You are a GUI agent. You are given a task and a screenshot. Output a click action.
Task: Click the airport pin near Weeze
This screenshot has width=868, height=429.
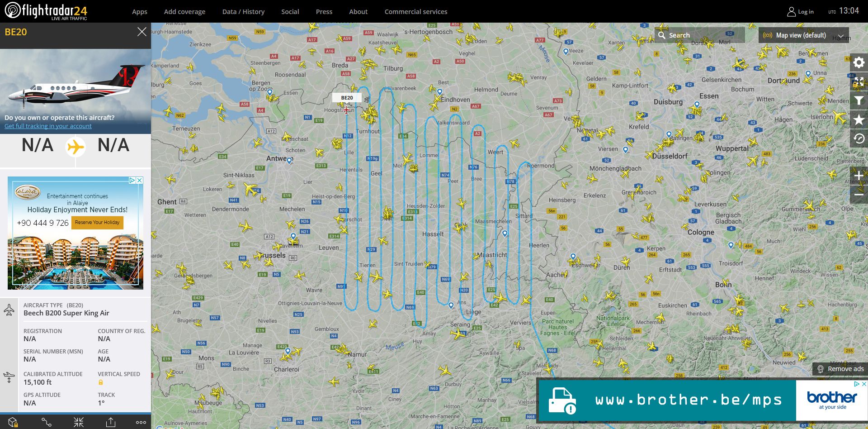point(566,52)
